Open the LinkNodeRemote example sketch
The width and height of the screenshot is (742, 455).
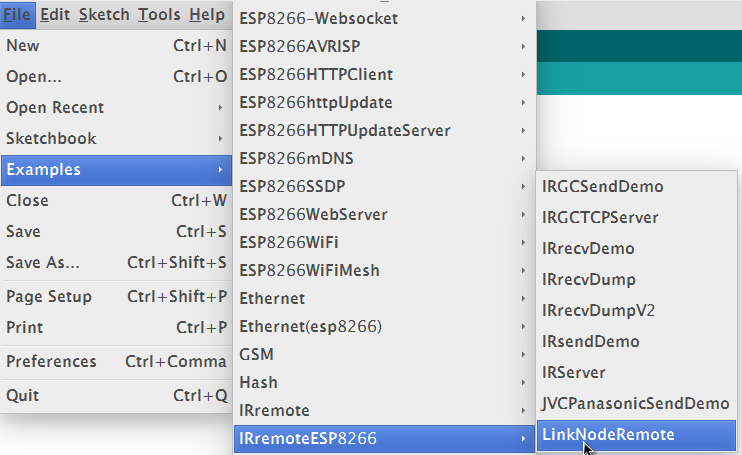[636, 435]
